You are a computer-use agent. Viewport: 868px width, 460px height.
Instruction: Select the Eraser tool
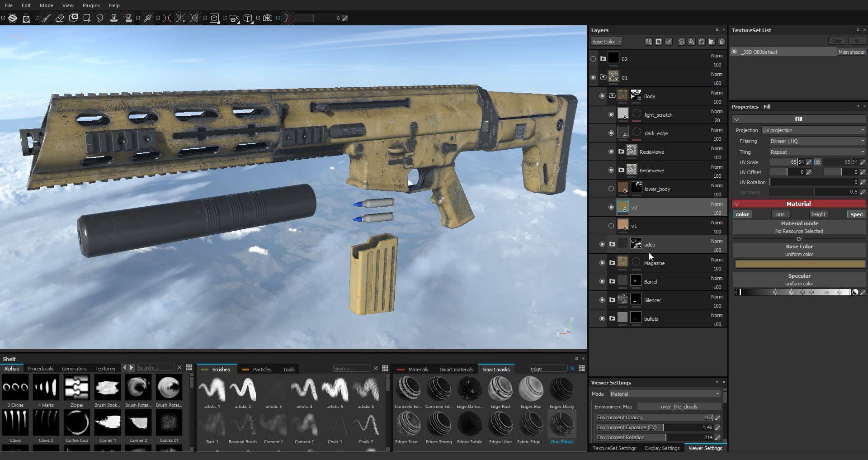60,18
